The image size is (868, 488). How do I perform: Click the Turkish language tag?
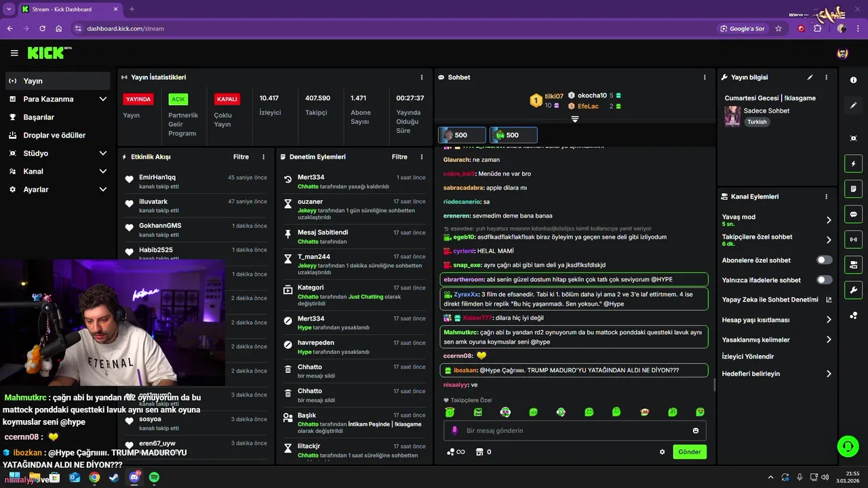point(757,122)
